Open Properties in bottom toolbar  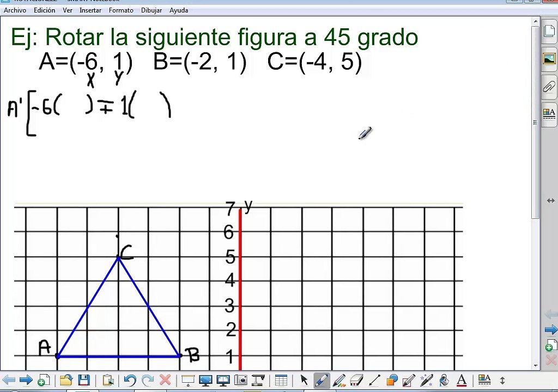pyautogui.click(x=484, y=380)
